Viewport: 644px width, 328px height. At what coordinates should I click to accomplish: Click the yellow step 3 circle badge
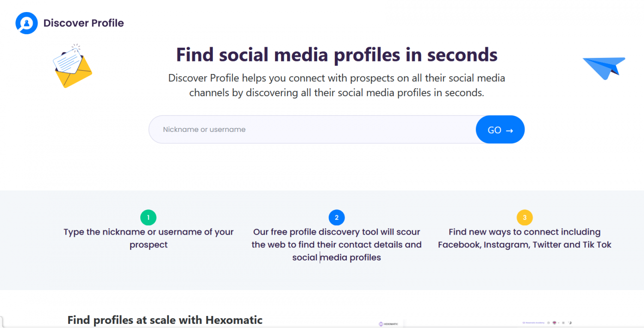point(525,217)
